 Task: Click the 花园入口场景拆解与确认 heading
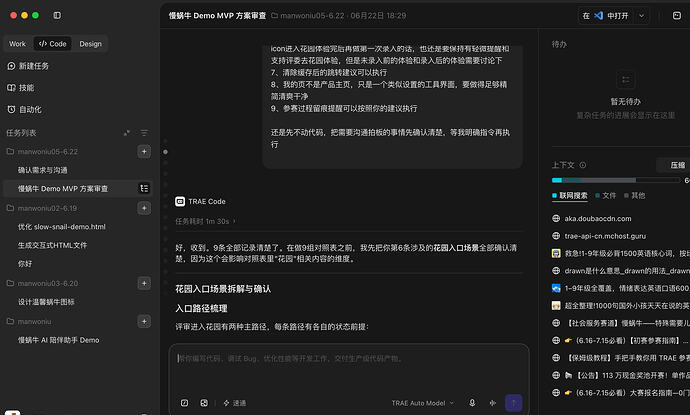coord(223,289)
